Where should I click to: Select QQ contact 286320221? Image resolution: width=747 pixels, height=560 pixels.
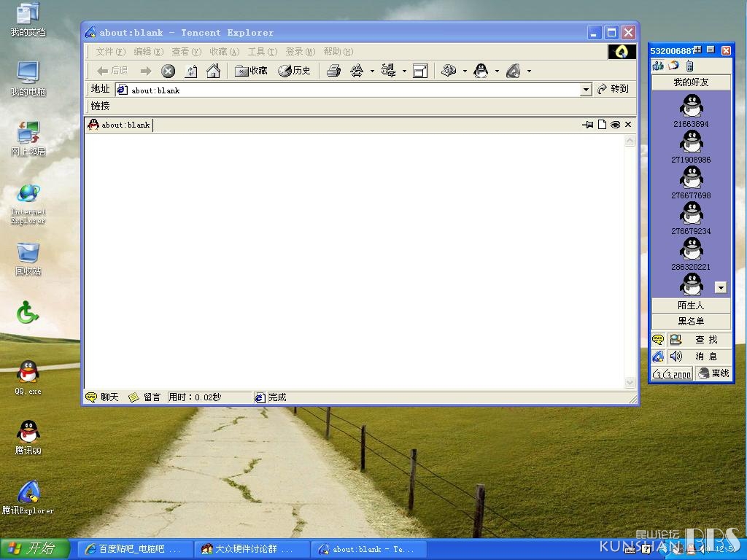(691, 254)
